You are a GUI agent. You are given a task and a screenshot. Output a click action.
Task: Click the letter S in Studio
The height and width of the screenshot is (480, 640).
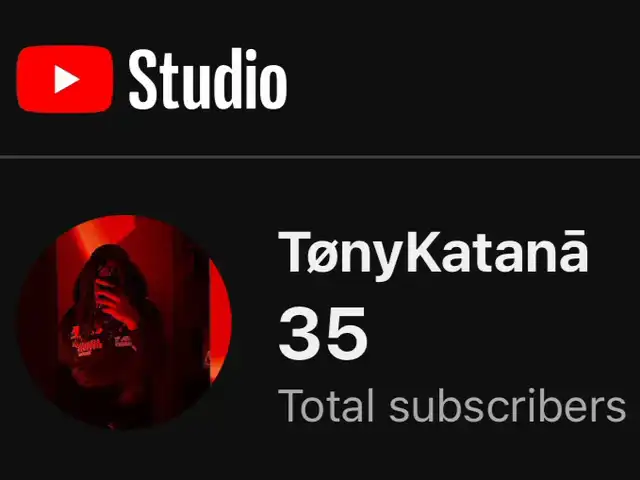coord(144,80)
